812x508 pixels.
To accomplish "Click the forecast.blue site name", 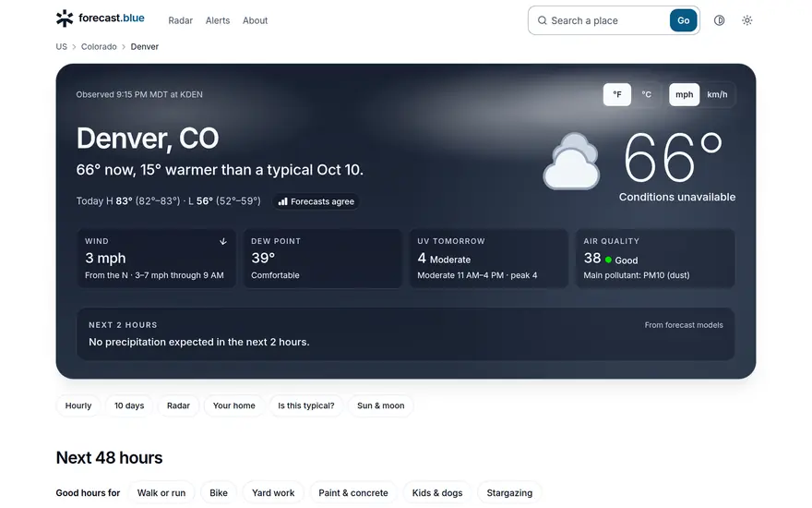I will (x=112, y=18).
